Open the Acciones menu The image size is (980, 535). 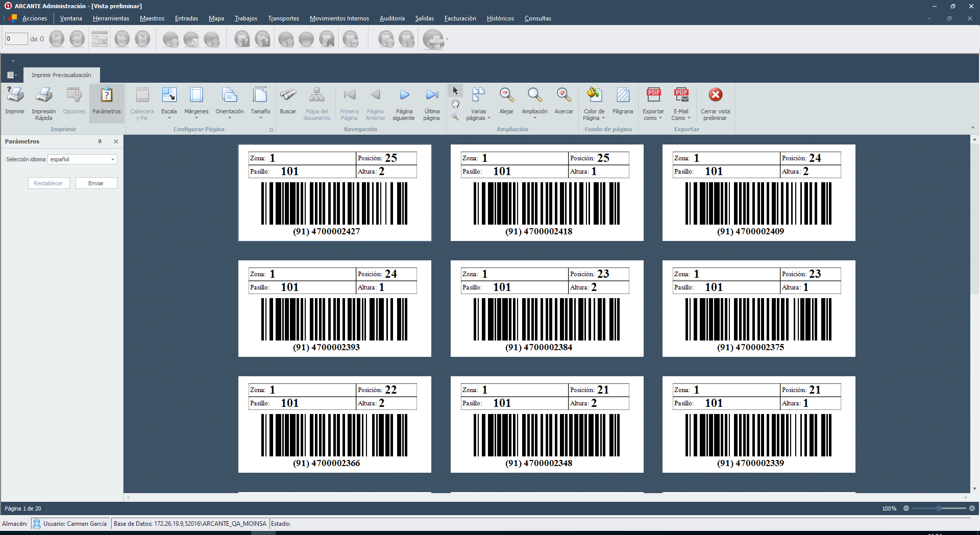pyautogui.click(x=35, y=18)
